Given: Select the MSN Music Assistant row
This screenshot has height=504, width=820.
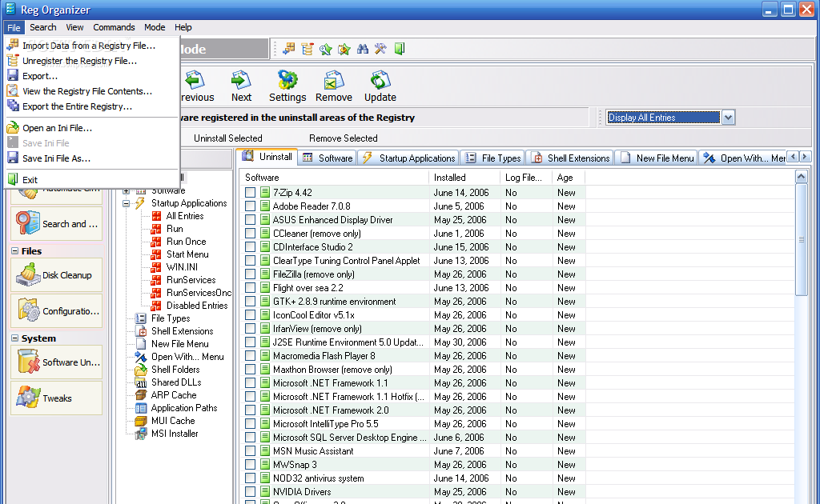Looking at the screenshot, I should pyautogui.click(x=413, y=450).
